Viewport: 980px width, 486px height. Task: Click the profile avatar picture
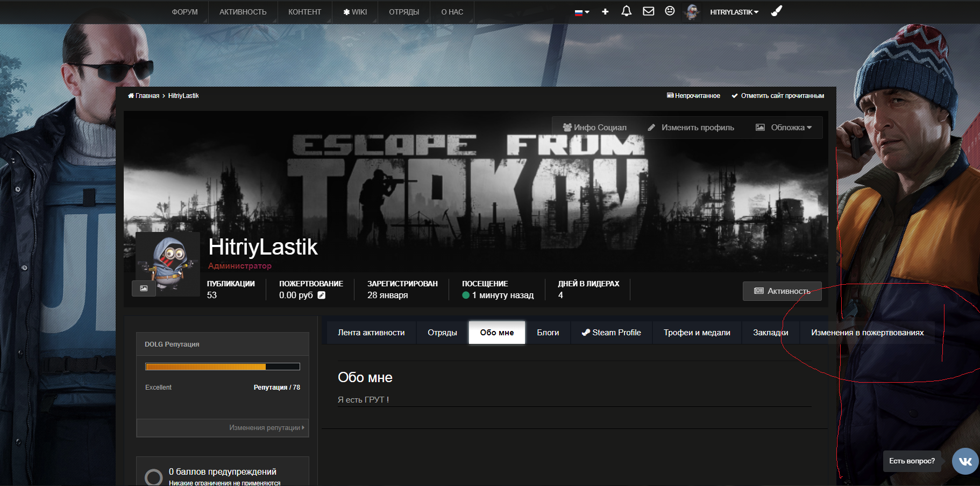[x=168, y=264]
